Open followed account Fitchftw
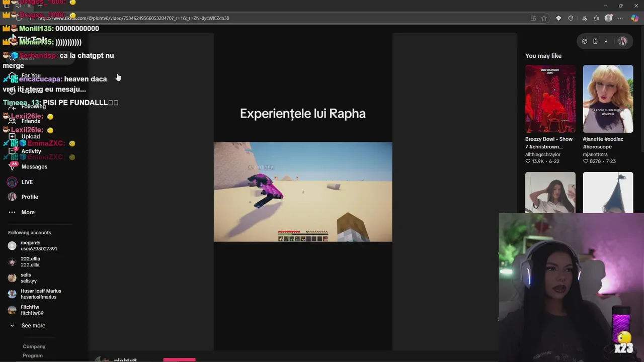This screenshot has width=644, height=362. pyautogui.click(x=26, y=310)
